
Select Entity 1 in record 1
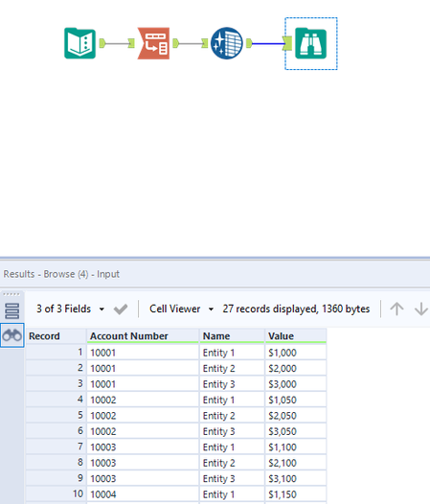pos(232,353)
